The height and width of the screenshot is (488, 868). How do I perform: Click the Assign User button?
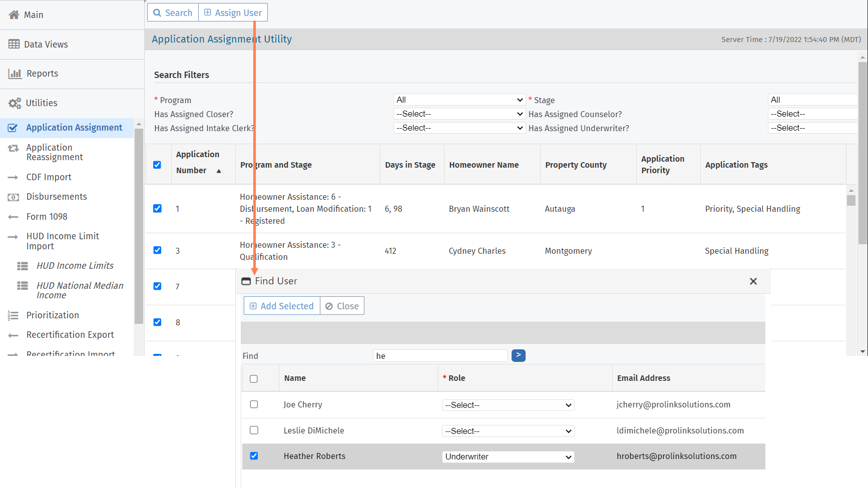coord(233,13)
